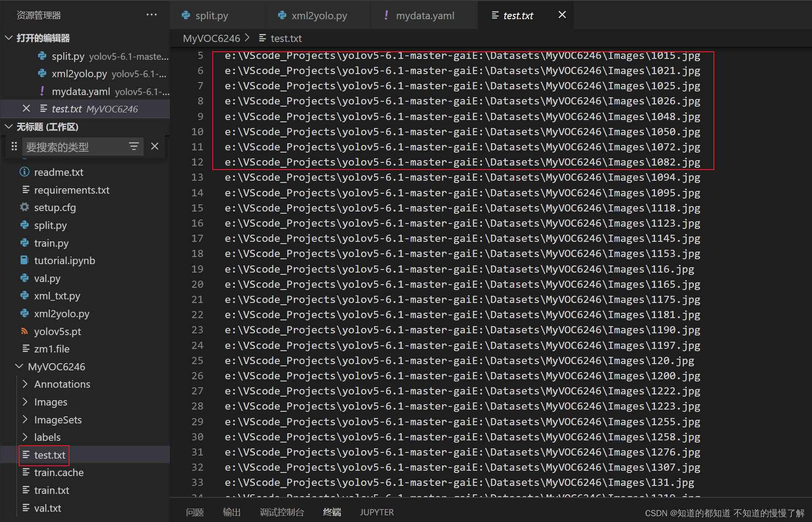Click Python icon beside xml2yolo.py in open editors
The height and width of the screenshot is (522, 812).
(x=42, y=73)
